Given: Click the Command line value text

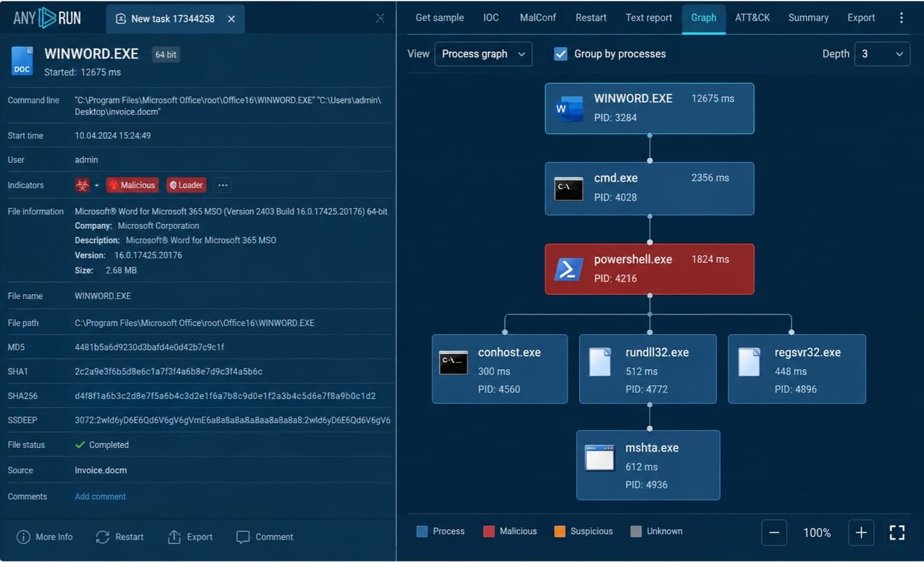Looking at the screenshot, I should pyautogui.click(x=228, y=106).
